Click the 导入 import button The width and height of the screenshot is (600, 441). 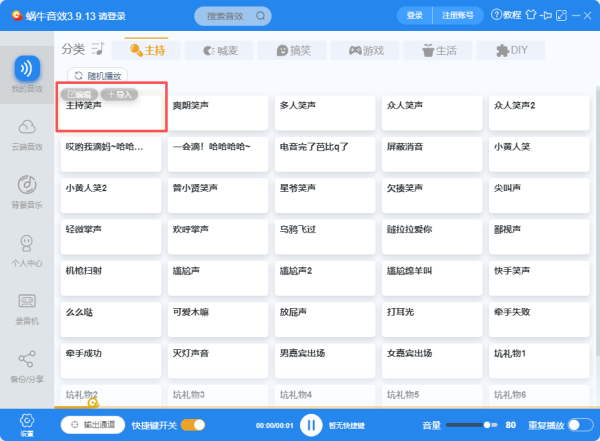coord(119,94)
